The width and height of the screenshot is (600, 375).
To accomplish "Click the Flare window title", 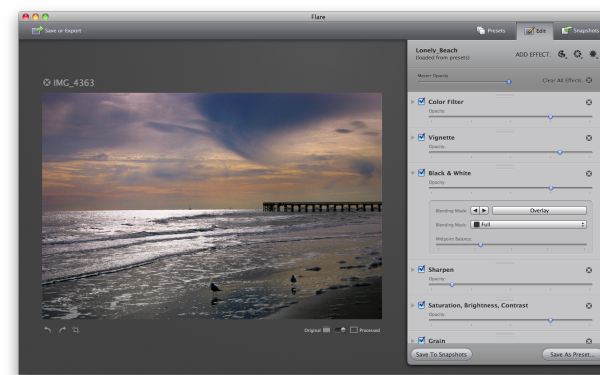I will pyautogui.click(x=318, y=17).
